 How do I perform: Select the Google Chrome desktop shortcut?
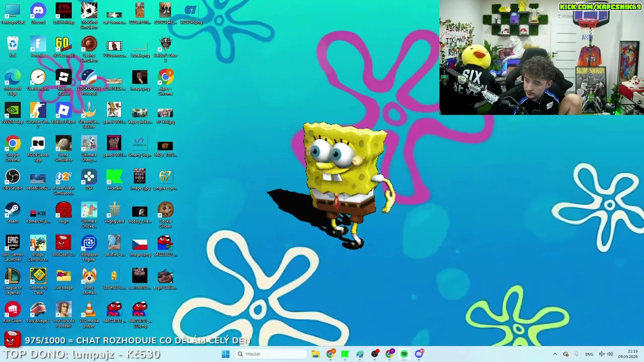[x=13, y=148]
